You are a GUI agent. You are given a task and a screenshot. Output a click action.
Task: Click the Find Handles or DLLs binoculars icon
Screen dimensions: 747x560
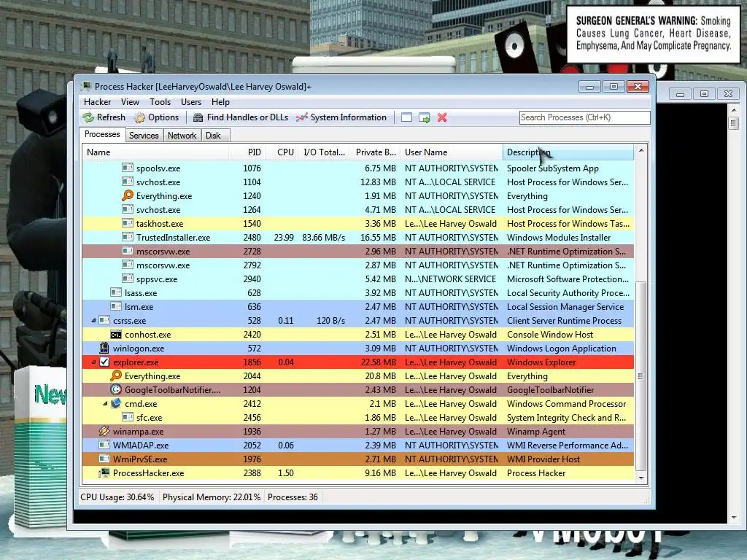198,117
